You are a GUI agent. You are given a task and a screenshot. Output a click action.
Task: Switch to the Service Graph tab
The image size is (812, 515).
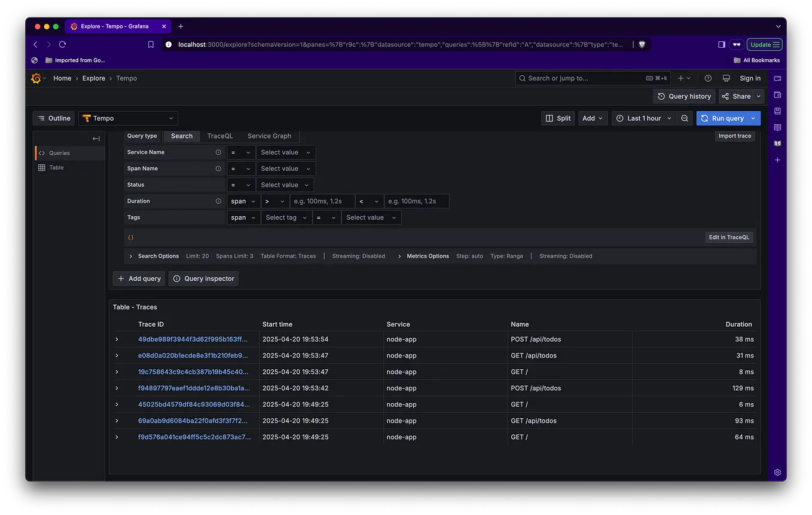pos(268,136)
